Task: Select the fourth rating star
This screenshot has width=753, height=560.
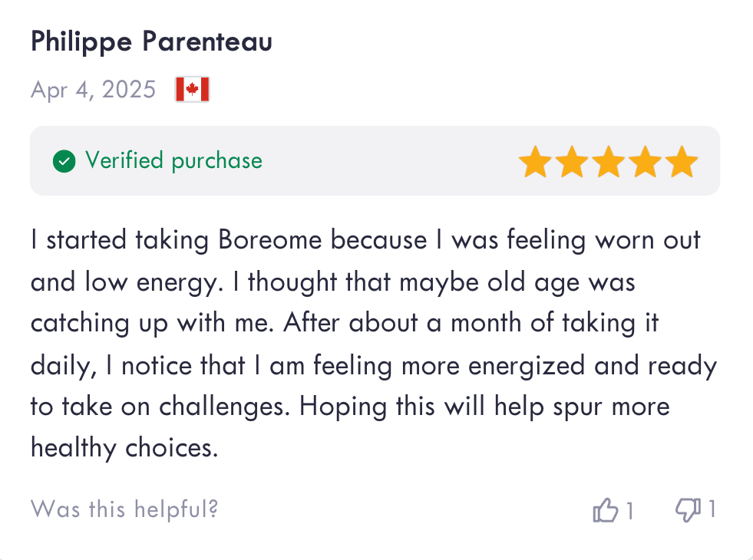Action: pos(645,163)
